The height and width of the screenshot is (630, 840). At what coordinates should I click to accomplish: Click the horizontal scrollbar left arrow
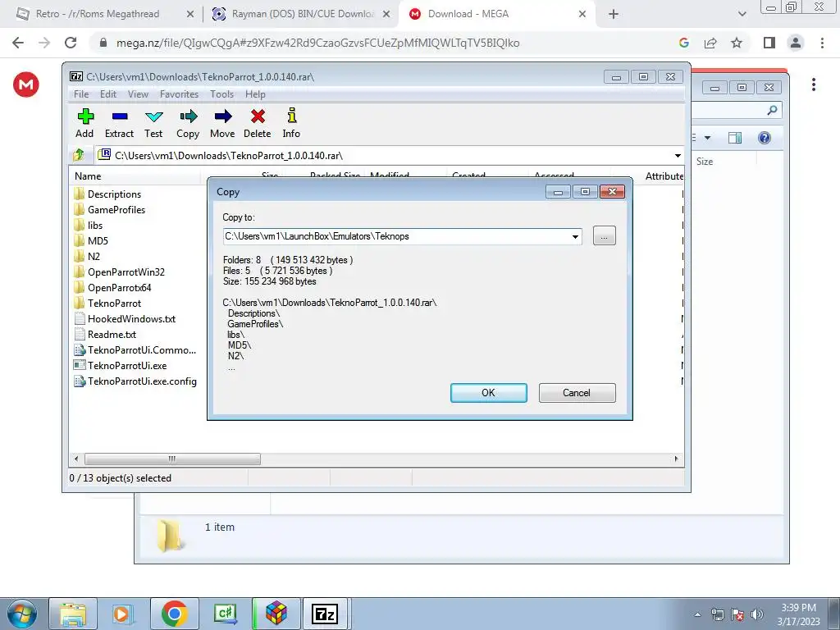[76, 459]
